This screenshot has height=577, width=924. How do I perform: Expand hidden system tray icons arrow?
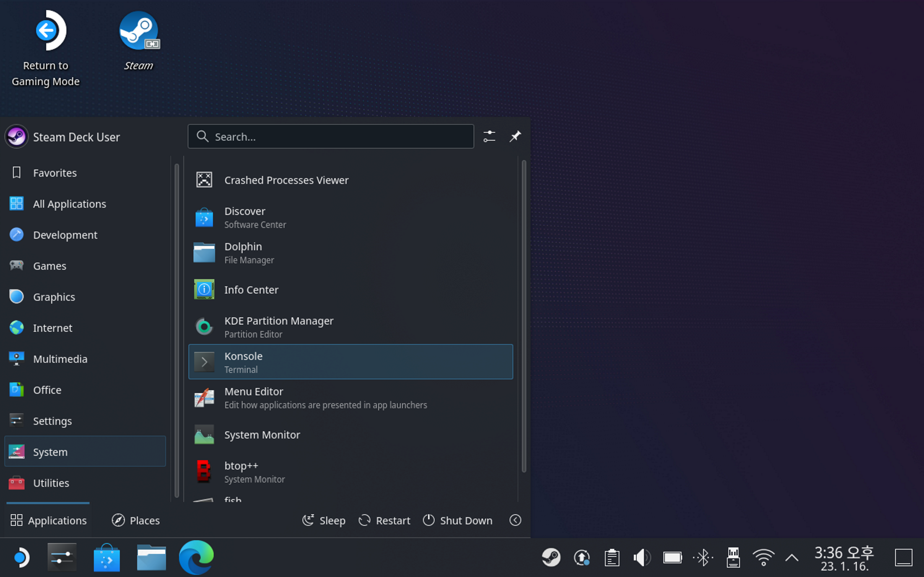tap(792, 558)
